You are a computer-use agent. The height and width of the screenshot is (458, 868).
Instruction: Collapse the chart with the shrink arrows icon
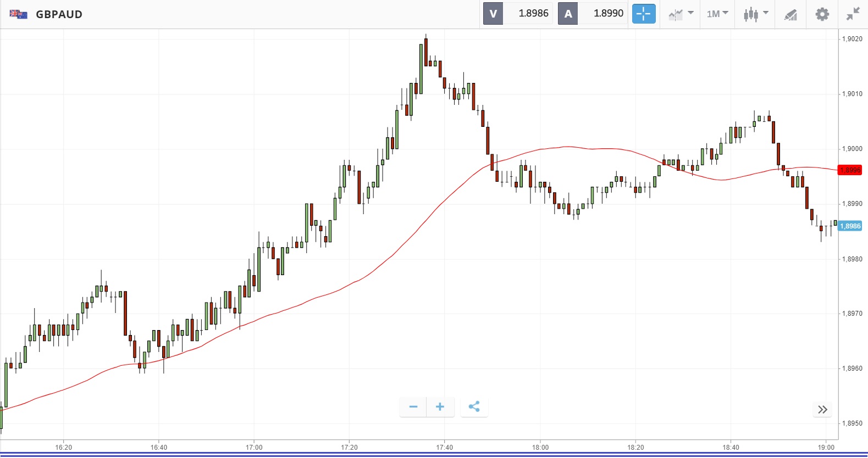click(x=853, y=14)
